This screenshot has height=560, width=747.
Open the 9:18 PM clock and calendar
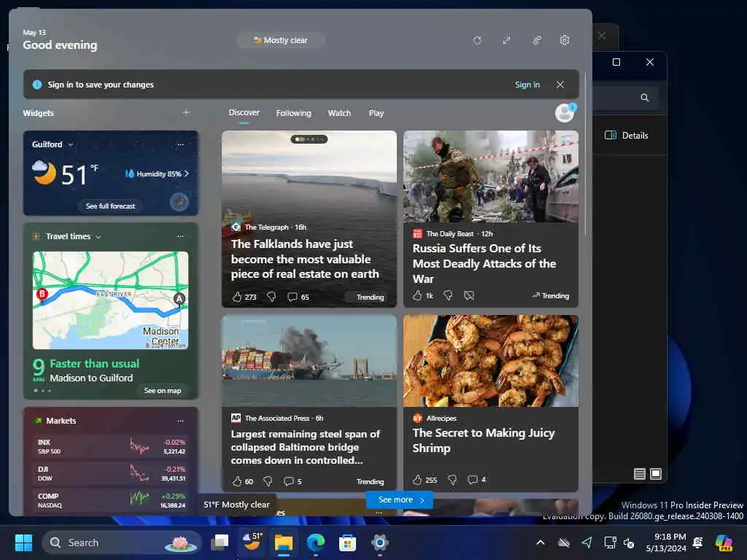(666, 542)
